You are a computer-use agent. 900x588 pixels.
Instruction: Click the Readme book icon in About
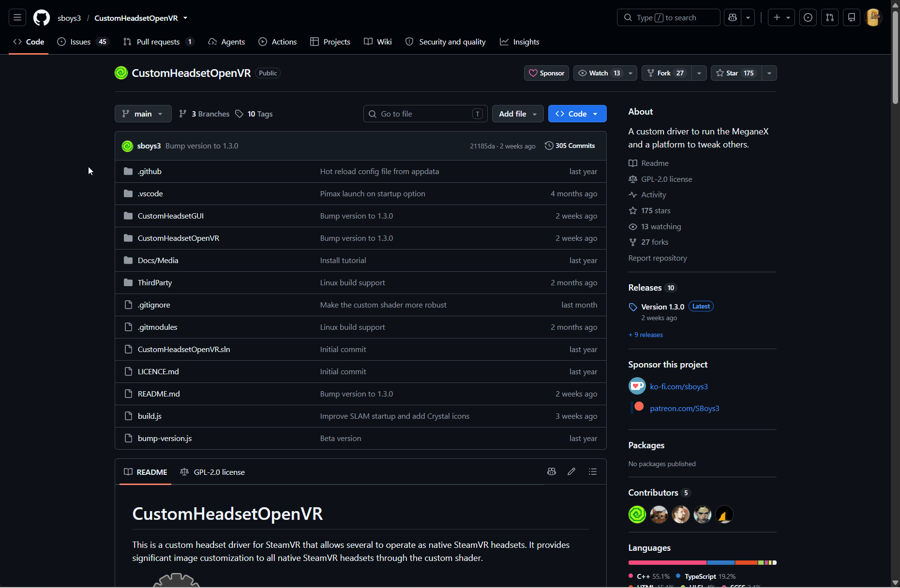(633, 163)
